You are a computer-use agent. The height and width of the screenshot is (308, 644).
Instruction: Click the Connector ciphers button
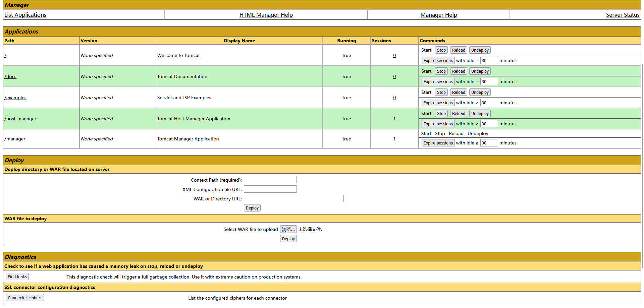click(x=25, y=298)
